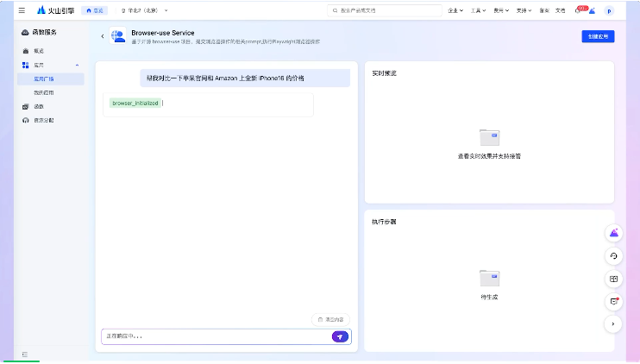
Task: Open the floating customer service headset button
Action: point(613,256)
